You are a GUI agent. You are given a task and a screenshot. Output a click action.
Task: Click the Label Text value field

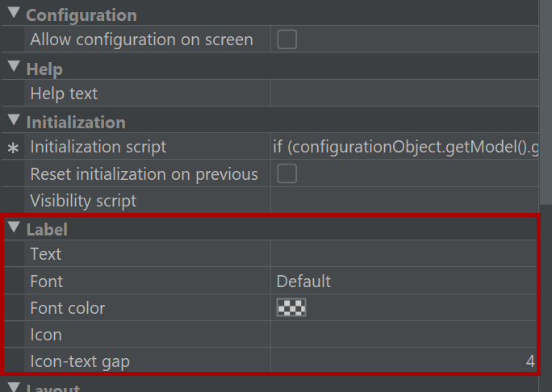(x=404, y=254)
